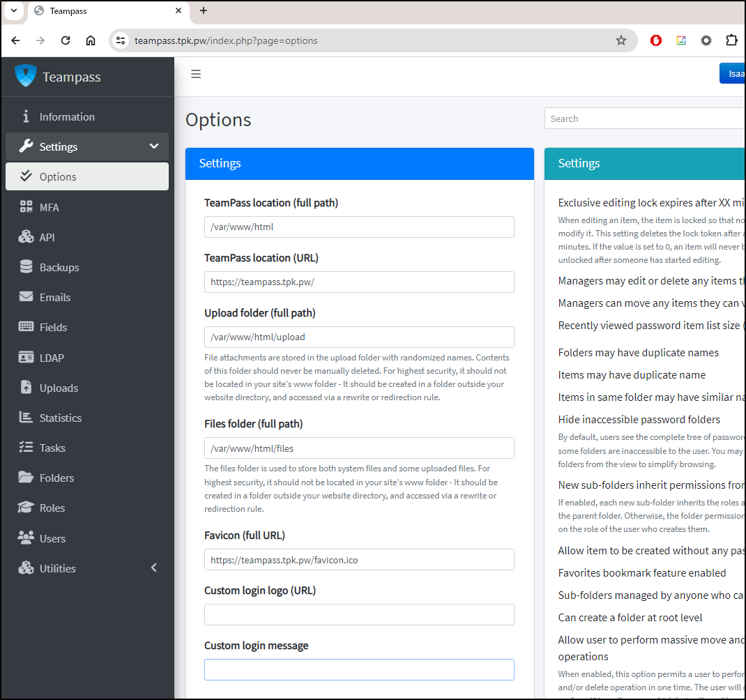This screenshot has width=746, height=700.
Task: Click 'Favorites bookmark feature enabled' text
Action: [x=642, y=573]
